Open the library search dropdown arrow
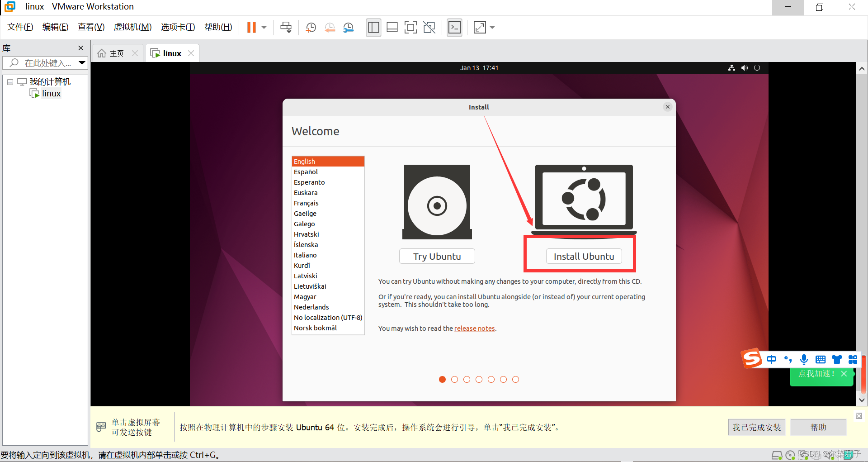Image resolution: width=868 pixels, height=462 pixels. tap(82, 63)
